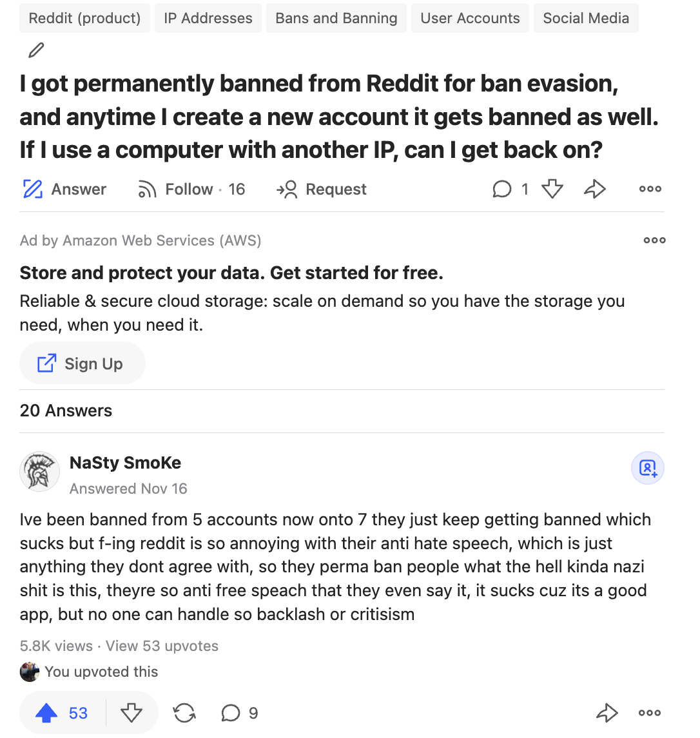
Task: Open the Bans and Banning topic
Action: point(336,18)
